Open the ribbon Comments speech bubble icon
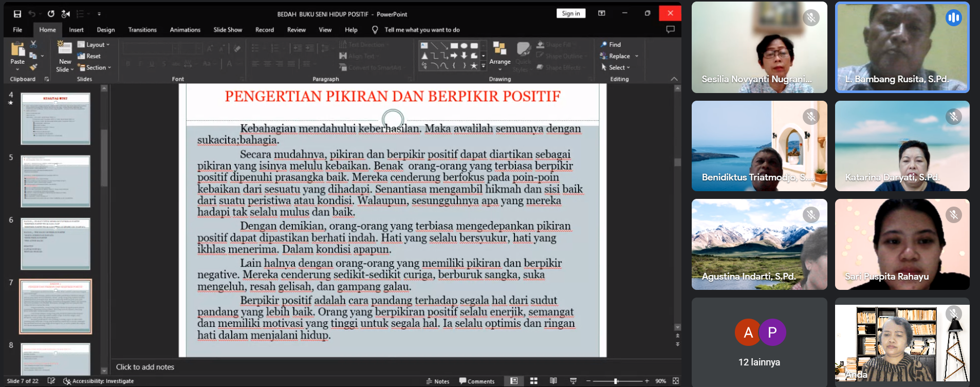The height and width of the screenshot is (387, 980). 670,29
